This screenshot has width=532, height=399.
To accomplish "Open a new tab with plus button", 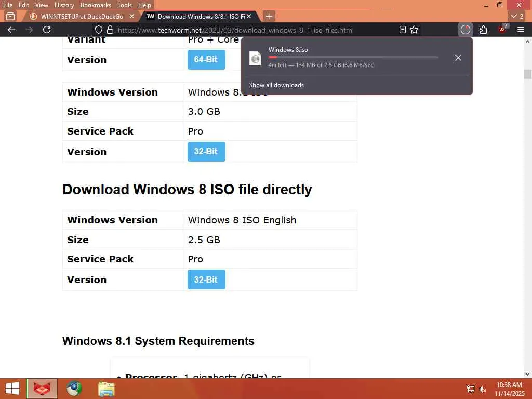I will pos(269,16).
